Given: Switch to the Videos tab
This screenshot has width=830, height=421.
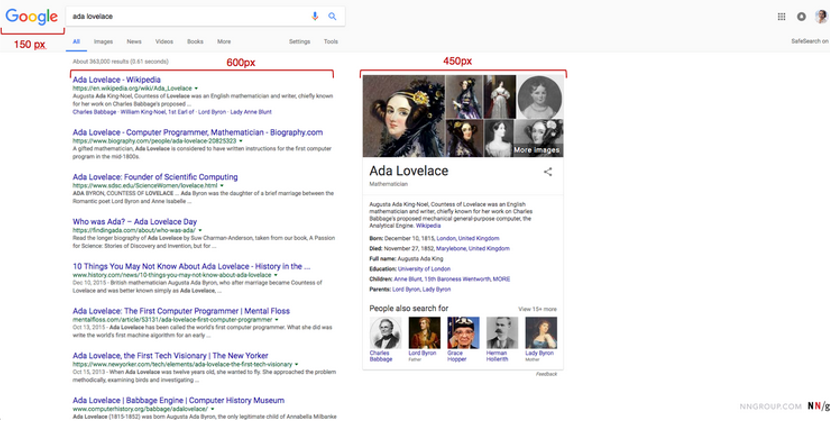Looking at the screenshot, I should [x=164, y=42].
